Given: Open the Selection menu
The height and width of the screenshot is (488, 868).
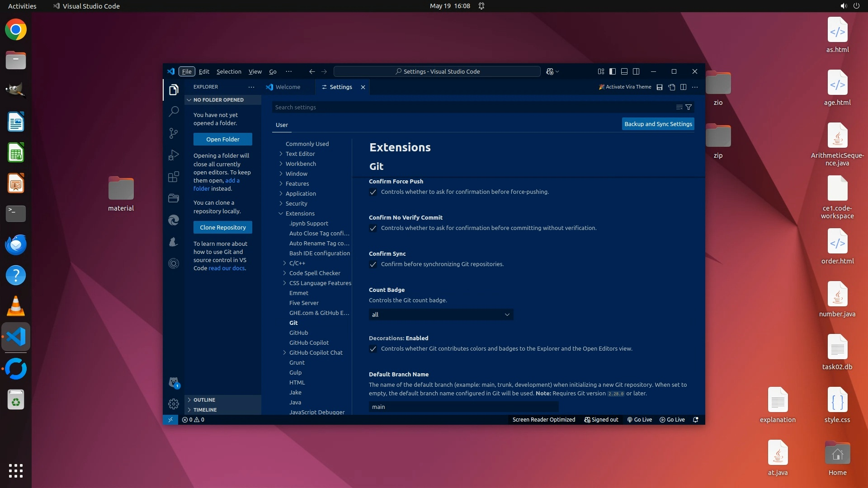Looking at the screenshot, I should [x=229, y=71].
